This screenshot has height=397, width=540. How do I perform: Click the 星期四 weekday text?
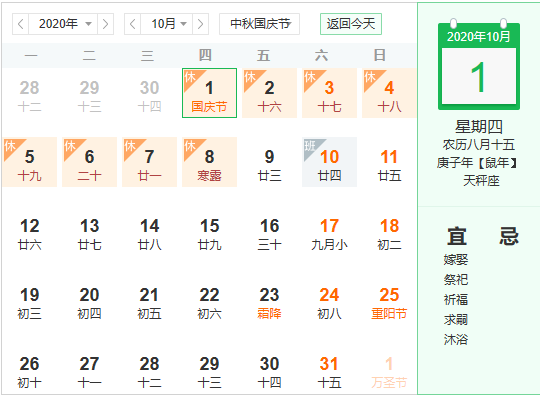click(x=479, y=127)
